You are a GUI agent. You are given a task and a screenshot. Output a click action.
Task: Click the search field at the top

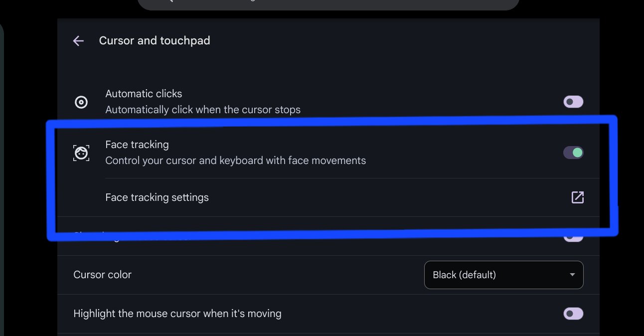pyautogui.click(x=328, y=4)
